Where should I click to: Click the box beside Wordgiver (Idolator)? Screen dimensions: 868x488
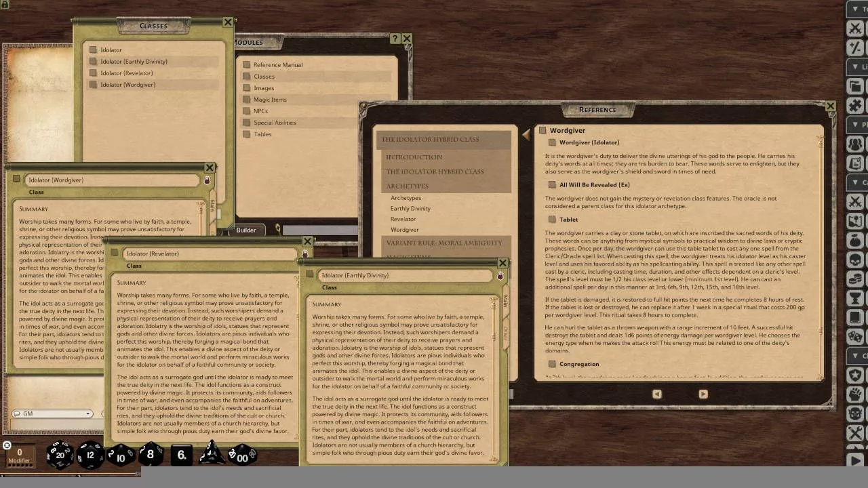click(x=552, y=142)
